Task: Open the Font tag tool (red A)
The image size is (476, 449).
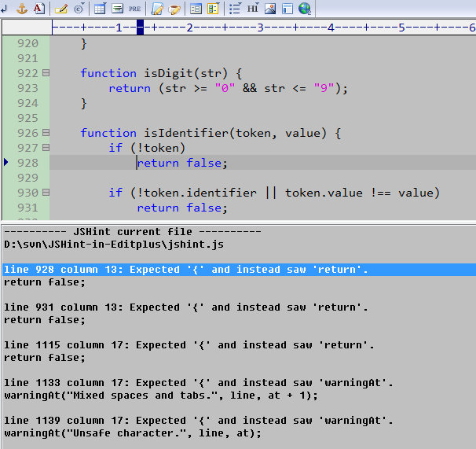Action: 38,9
